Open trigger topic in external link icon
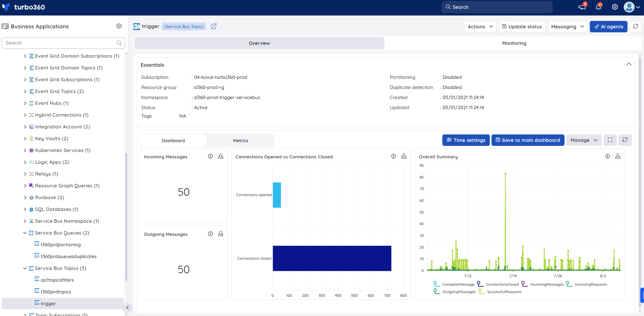The width and height of the screenshot is (644, 316). (x=214, y=26)
